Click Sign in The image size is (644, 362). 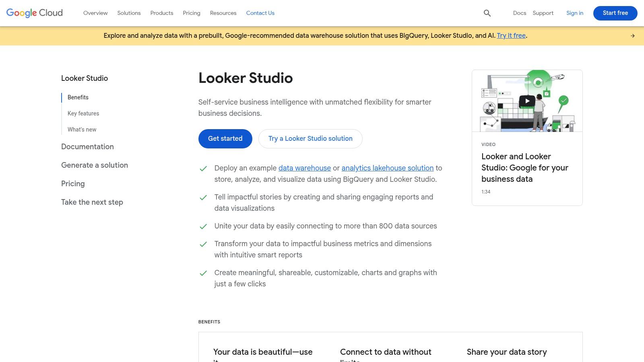(574, 13)
